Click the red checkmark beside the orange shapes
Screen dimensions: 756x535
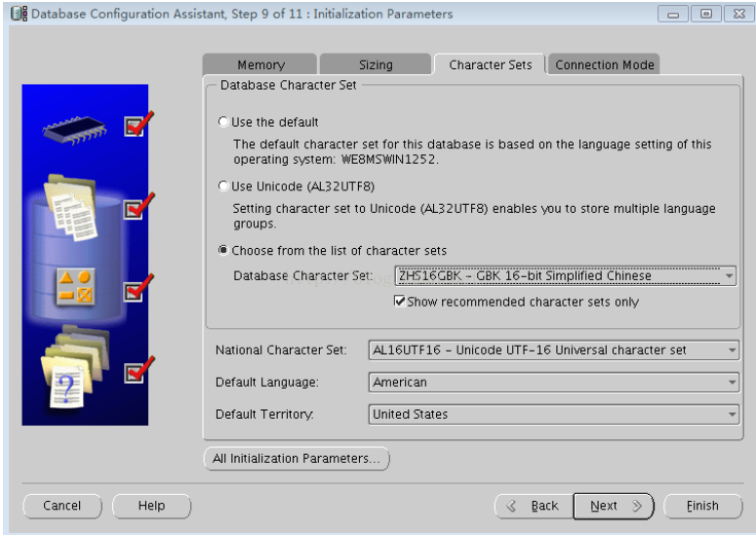click(x=139, y=288)
